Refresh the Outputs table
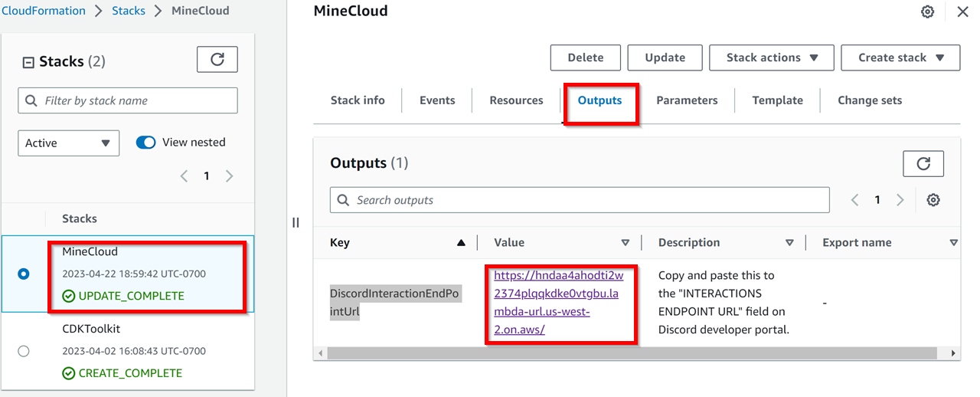 (923, 163)
